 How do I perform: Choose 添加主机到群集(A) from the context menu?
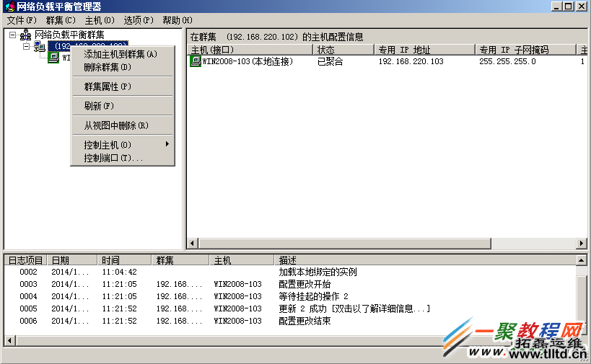click(x=123, y=54)
